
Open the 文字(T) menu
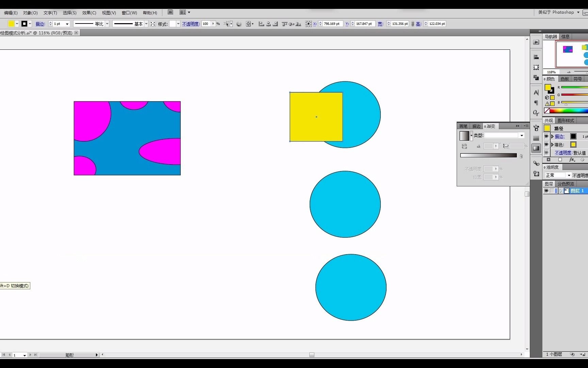[50, 13]
